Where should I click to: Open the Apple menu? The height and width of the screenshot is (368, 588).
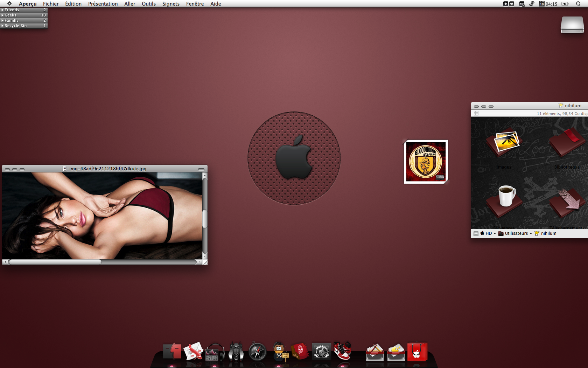9,4
